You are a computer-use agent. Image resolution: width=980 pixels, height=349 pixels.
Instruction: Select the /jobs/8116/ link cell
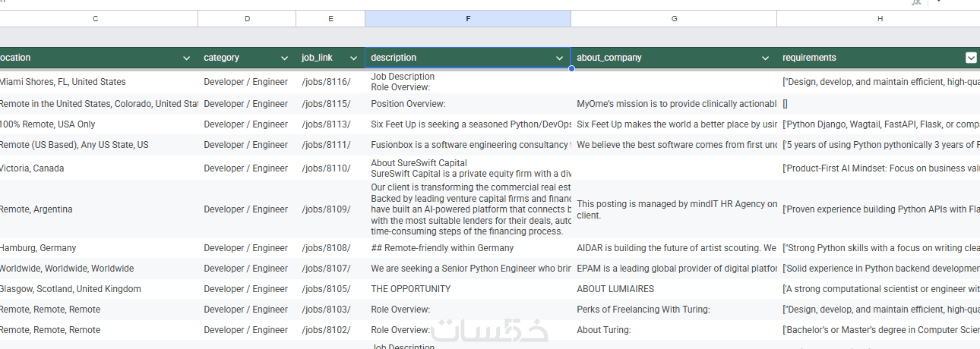(x=330, y=82)
